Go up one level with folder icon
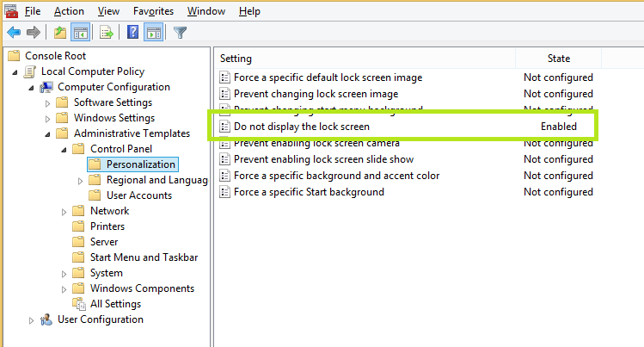The height and width of the screenshot is (347, 644). tap(59, 33)
